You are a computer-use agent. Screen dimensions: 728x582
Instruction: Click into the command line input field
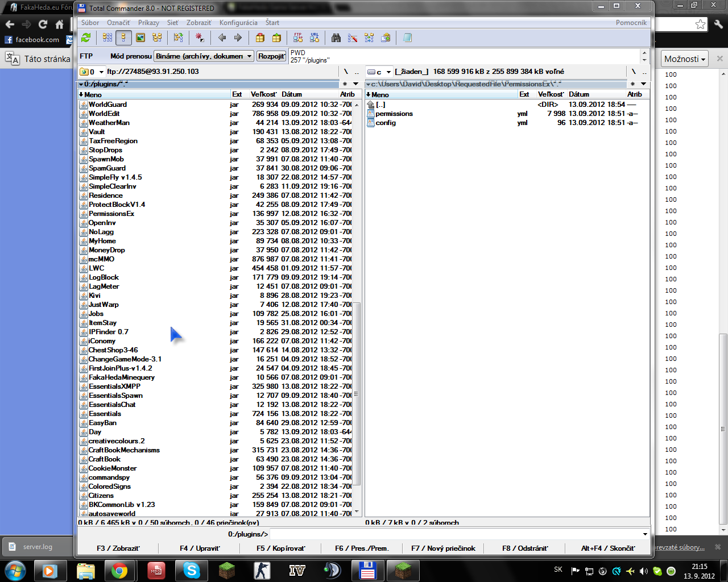[455, 534]
